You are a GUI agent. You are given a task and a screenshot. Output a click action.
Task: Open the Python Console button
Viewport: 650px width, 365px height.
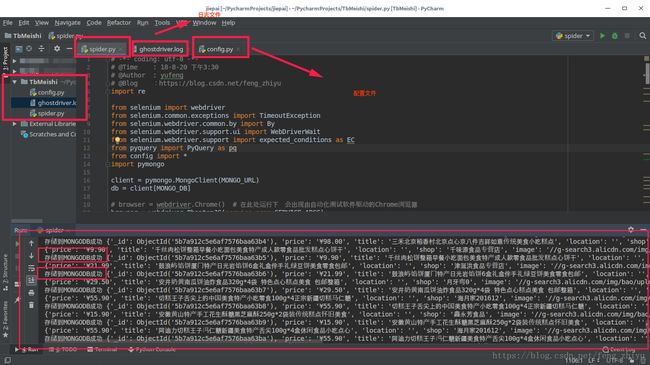pos(152,350)
